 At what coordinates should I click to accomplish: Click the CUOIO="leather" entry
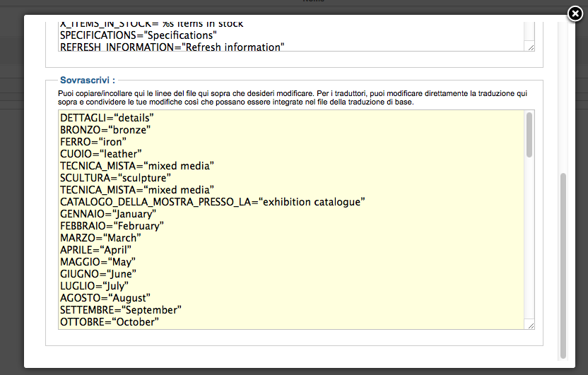click(x=101, y=154)
